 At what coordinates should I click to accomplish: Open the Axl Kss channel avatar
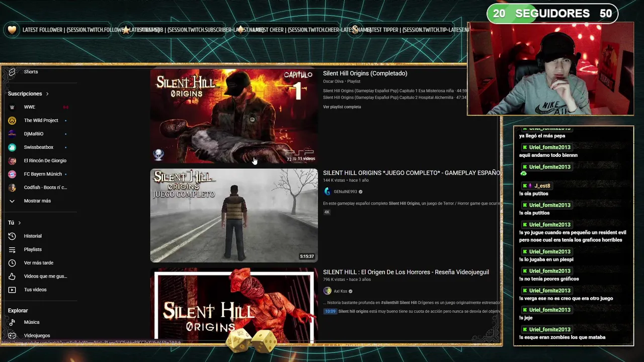[x=328, y=291]
